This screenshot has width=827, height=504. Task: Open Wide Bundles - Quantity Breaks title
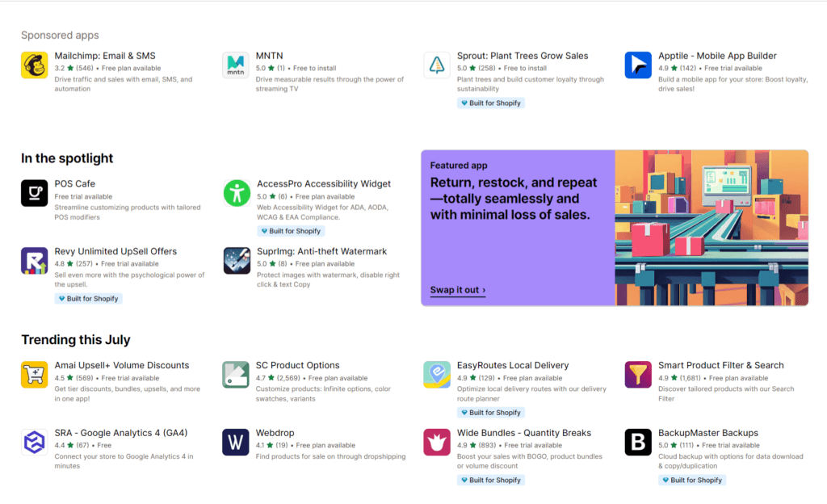523,432
